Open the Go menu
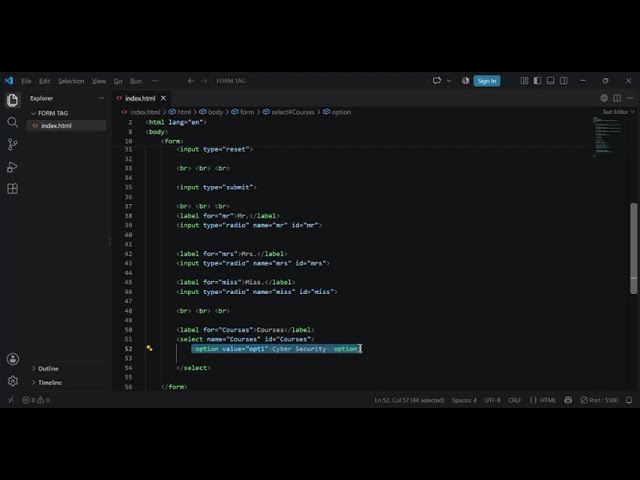The image size is (640, 480). point(118,81)
